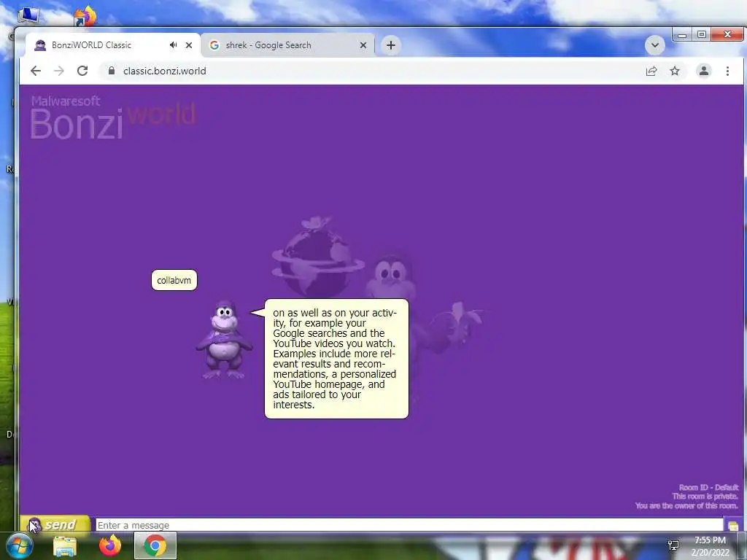Open the network icon in system tray

point(673,545)
